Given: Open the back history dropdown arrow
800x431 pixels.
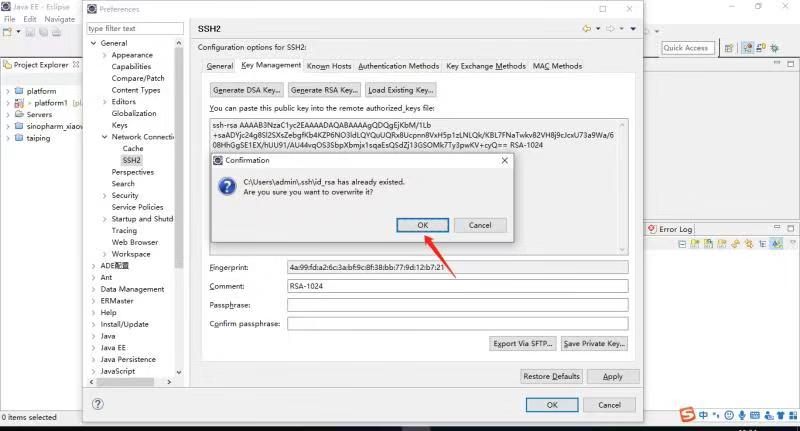Looking at the screenshot, I should 598,29.
